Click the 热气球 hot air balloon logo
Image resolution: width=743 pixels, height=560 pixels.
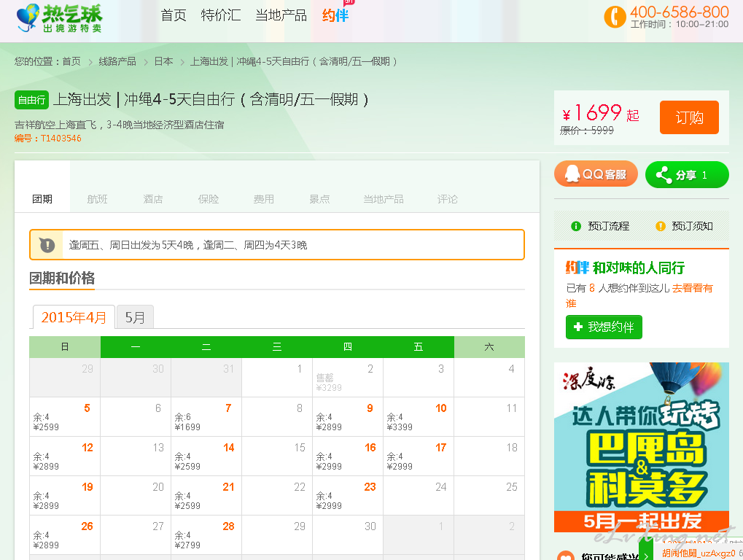coord(60,18)
